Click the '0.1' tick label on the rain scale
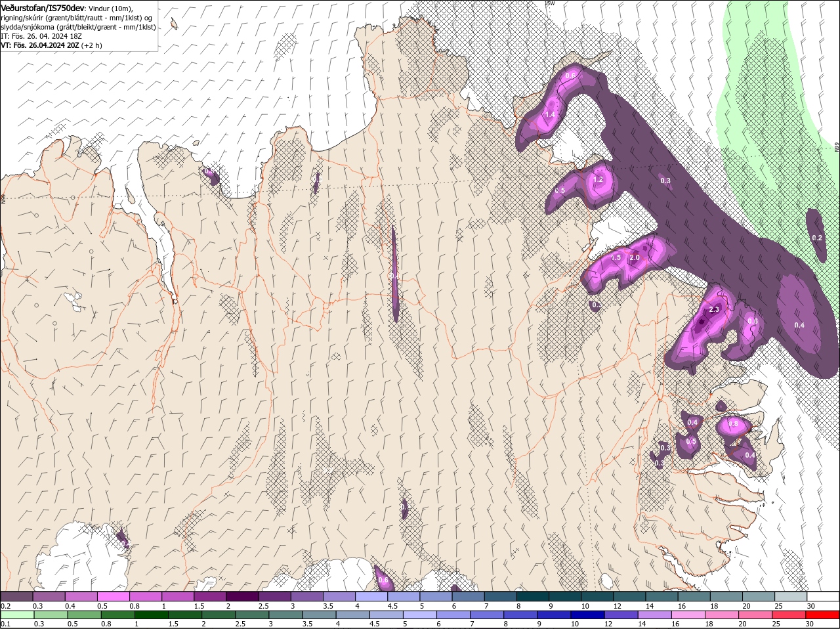840x629 pixels. coord(5,624)
